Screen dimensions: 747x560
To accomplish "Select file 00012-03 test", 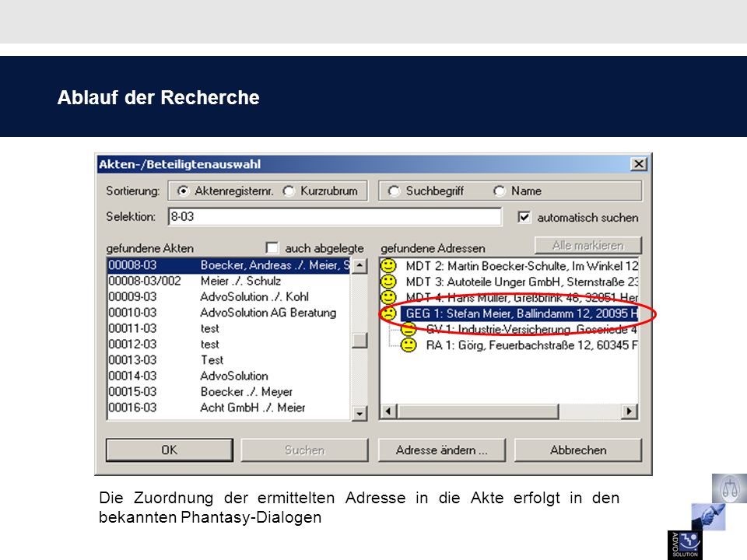I will [229, 344].
